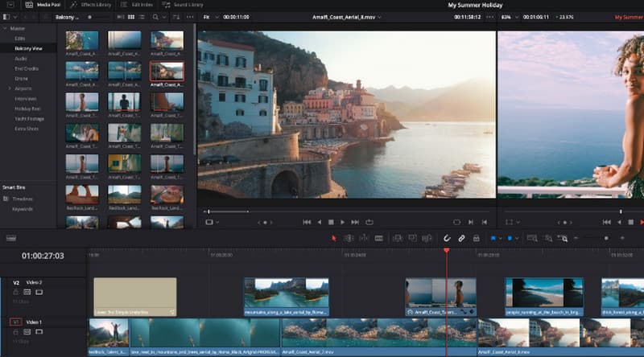Select the arrow Selection Mode tool
644x357 pixels.
333,239
